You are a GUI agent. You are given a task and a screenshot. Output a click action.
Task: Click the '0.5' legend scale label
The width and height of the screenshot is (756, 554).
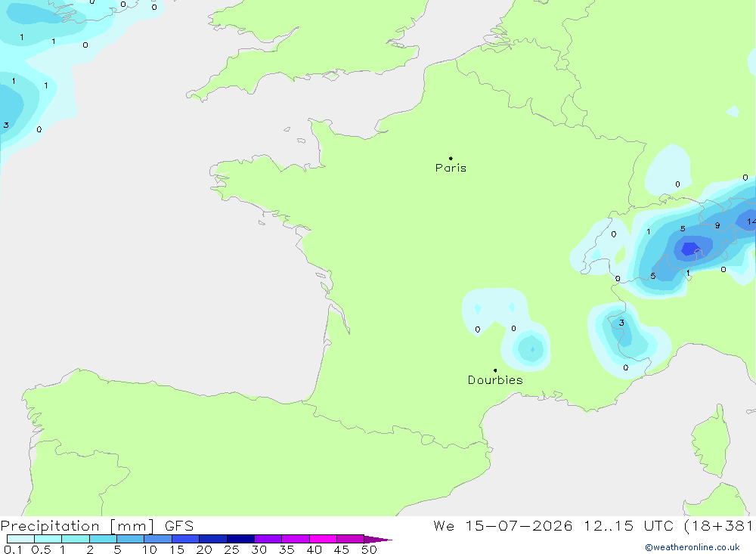coord(41,549)
